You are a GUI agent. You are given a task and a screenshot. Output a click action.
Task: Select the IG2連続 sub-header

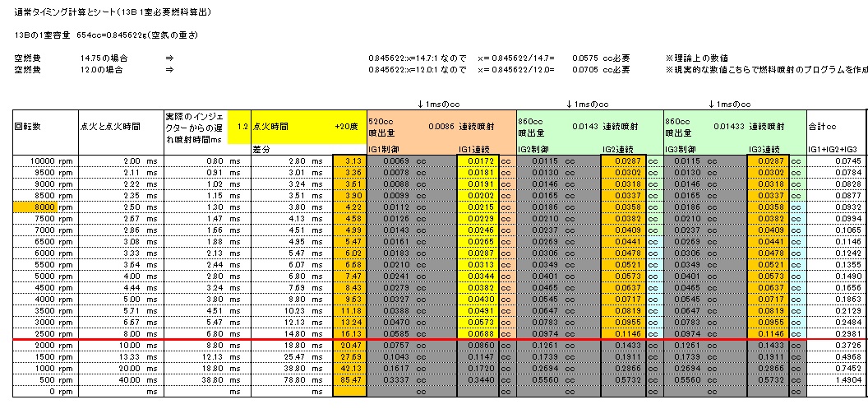click(x=617, y=150)
